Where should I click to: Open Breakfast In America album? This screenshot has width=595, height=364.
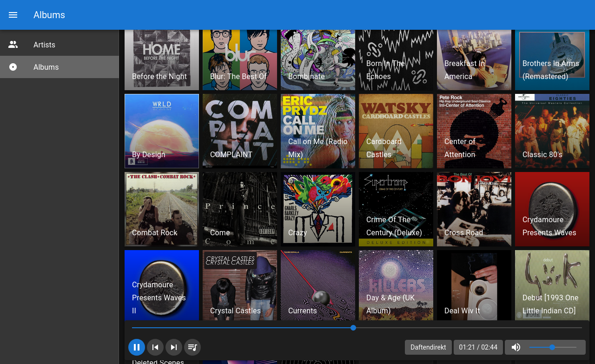(474, 60)
